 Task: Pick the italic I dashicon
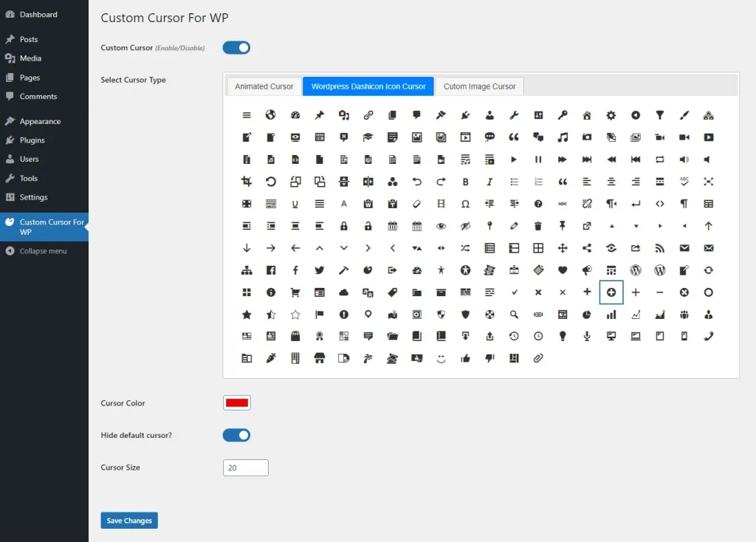pos(489,182)
